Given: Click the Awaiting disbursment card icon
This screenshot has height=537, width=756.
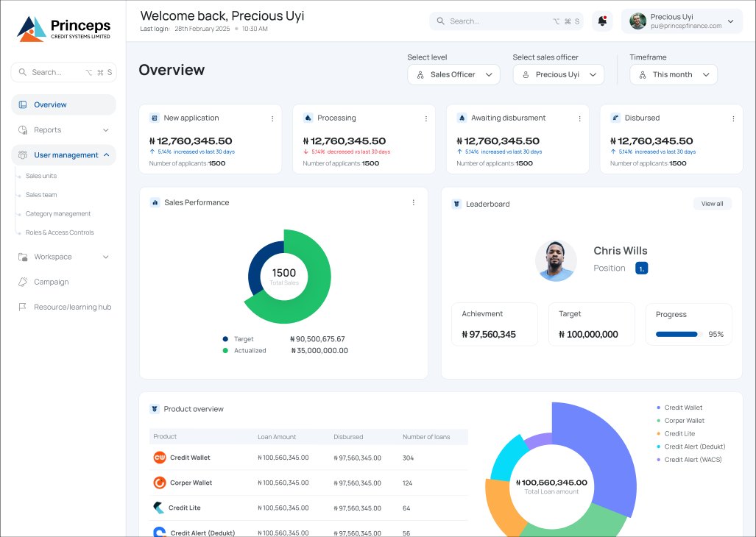Looking at the screenshot, I should 462,118.
